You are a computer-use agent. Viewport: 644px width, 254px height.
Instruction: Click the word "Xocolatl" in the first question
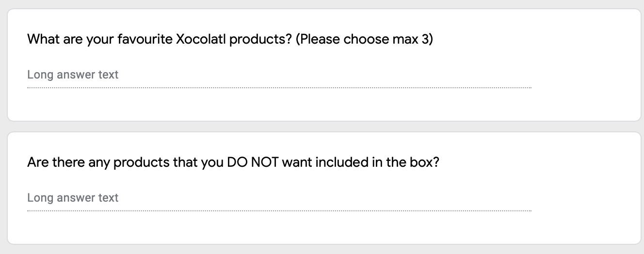(x=201, y=39)
